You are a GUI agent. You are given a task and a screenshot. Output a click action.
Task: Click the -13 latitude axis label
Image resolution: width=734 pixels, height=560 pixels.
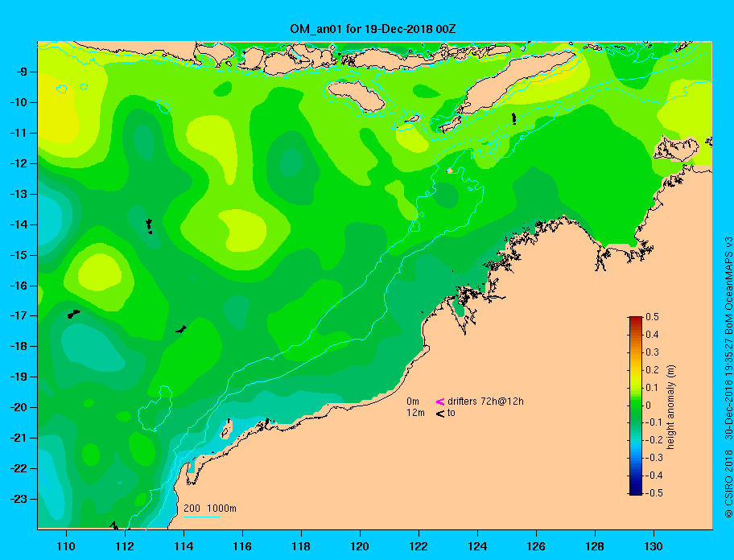pos(19,194)
